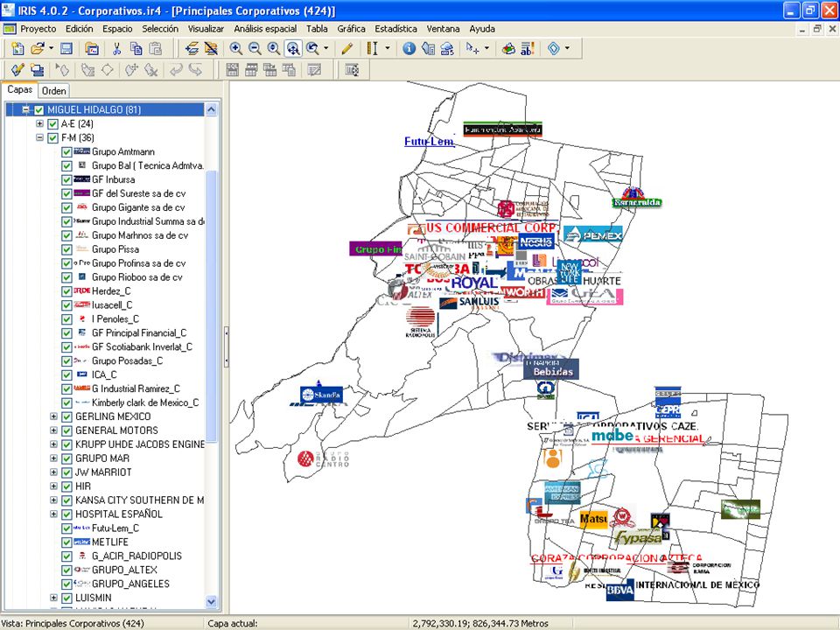840x630 pixels.
Task: Click the SQL query table icon
Action: 233,70
